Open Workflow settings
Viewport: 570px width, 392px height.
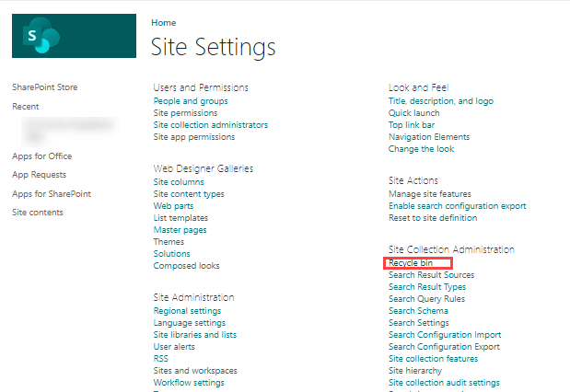(189, 383)
